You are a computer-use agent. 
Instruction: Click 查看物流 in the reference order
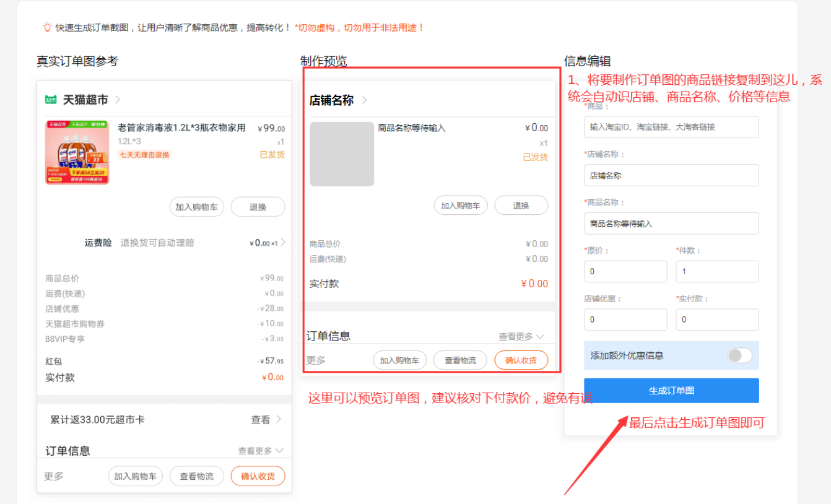196,476
